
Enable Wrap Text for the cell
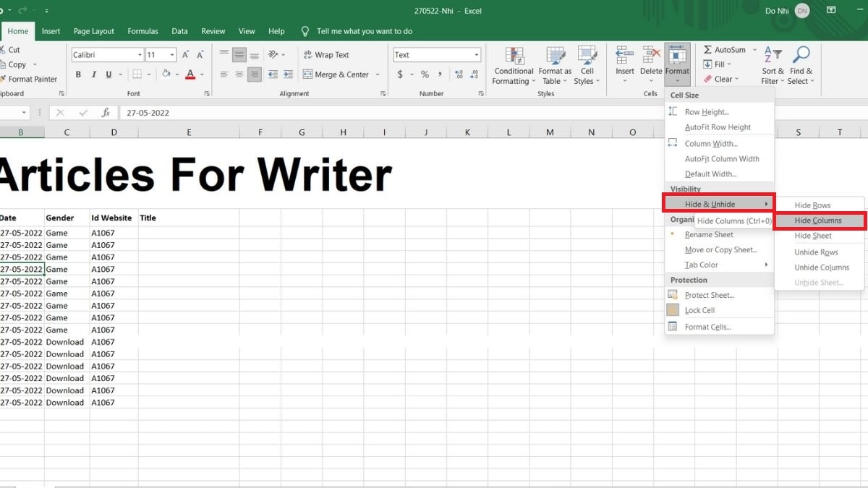click(328, 54)
